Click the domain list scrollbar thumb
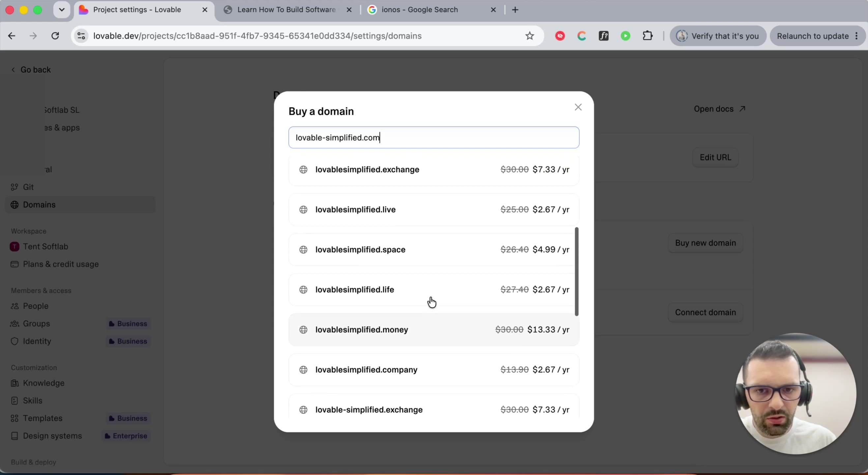This screenshot has width=868, height=475. pos(577,271)
